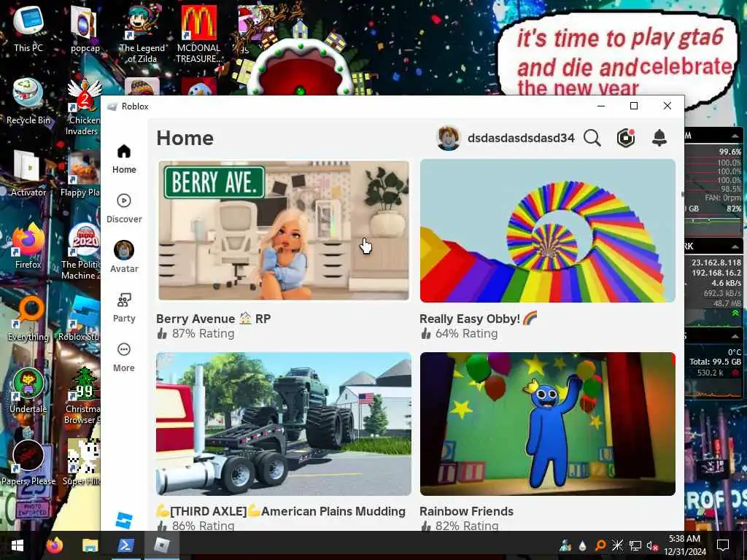This screenshot has height=560, width=747.
Task: Open the Windows Start button
Action: click(18, 545)
